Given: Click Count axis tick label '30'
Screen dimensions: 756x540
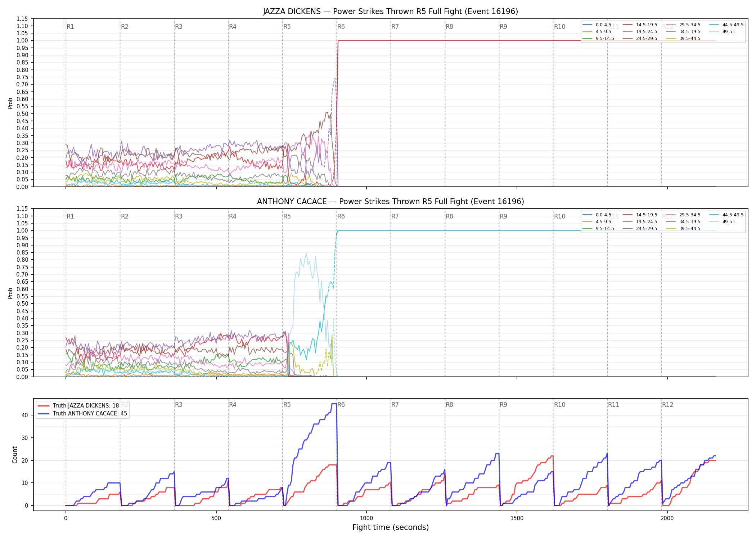Looking at the screenshot, I should pyautogui.click(x=25, y=438).
